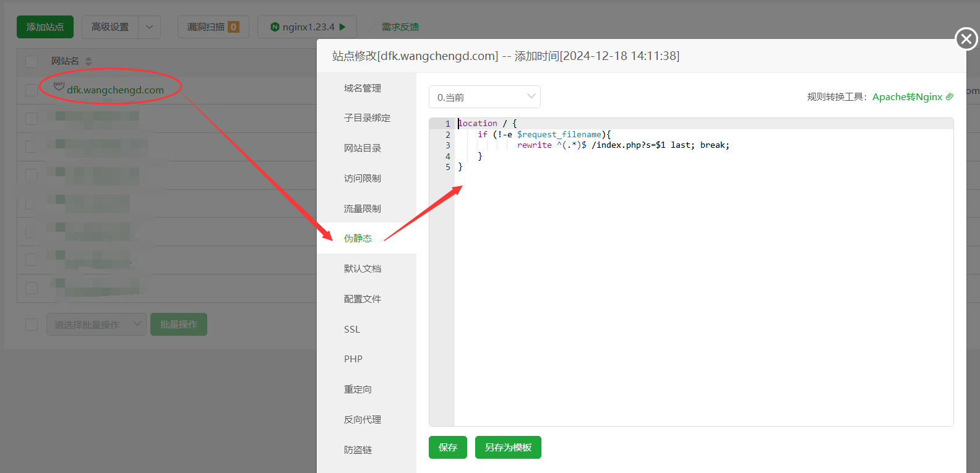Tick the checkbox of the second site row
980x473 pixels.
coord(32,118)
